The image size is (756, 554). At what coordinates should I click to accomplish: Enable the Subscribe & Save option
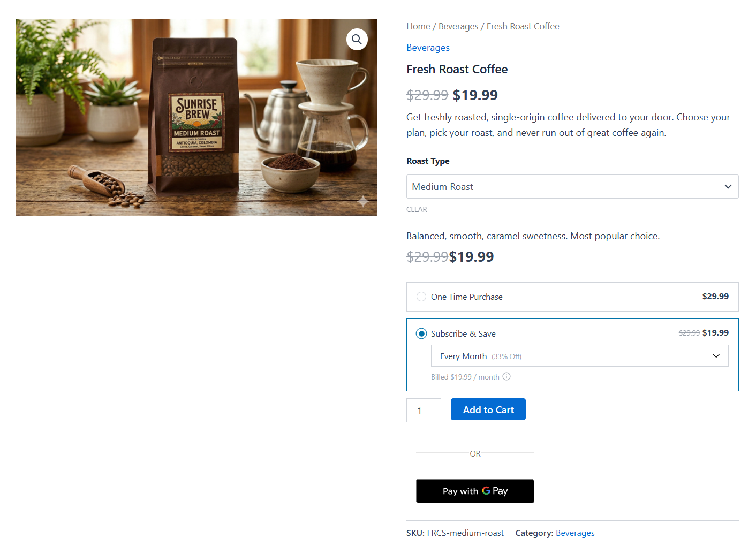(421, 333)
